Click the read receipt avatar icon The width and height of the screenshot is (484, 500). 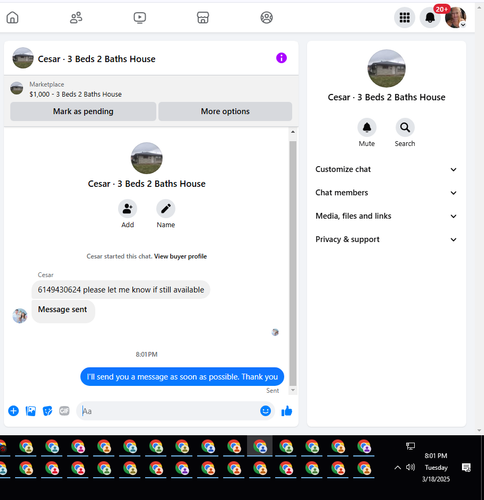[x=275, y=332]
